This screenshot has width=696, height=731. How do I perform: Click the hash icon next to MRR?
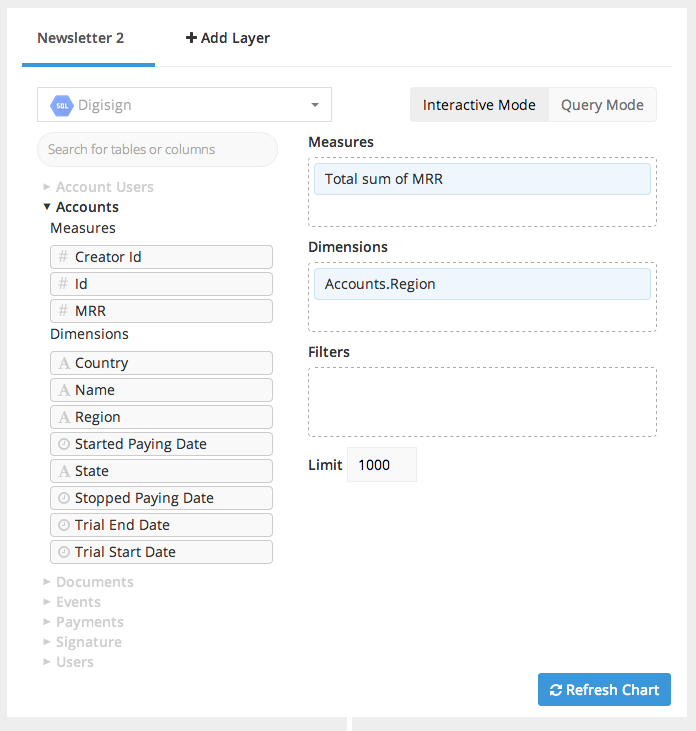pyautogui.click(x=63, y=311)
